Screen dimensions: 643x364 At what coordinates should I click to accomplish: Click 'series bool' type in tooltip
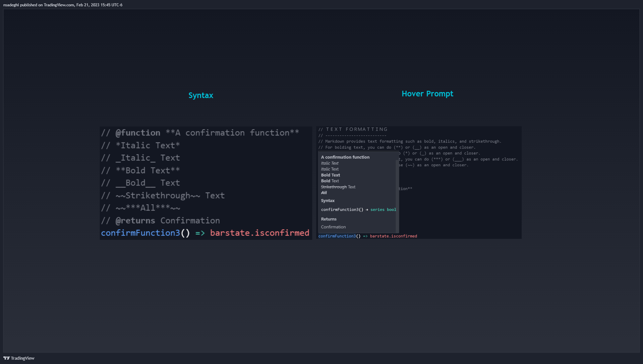click(383, 210)
